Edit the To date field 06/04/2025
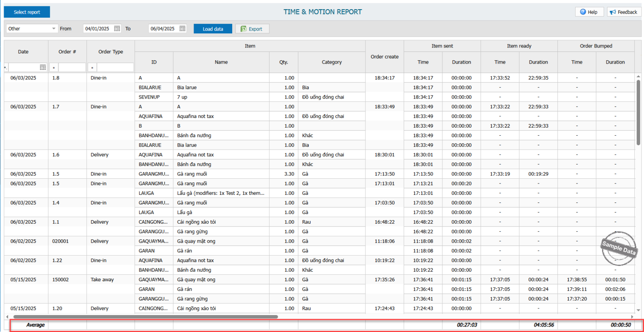 click(163, 29)
